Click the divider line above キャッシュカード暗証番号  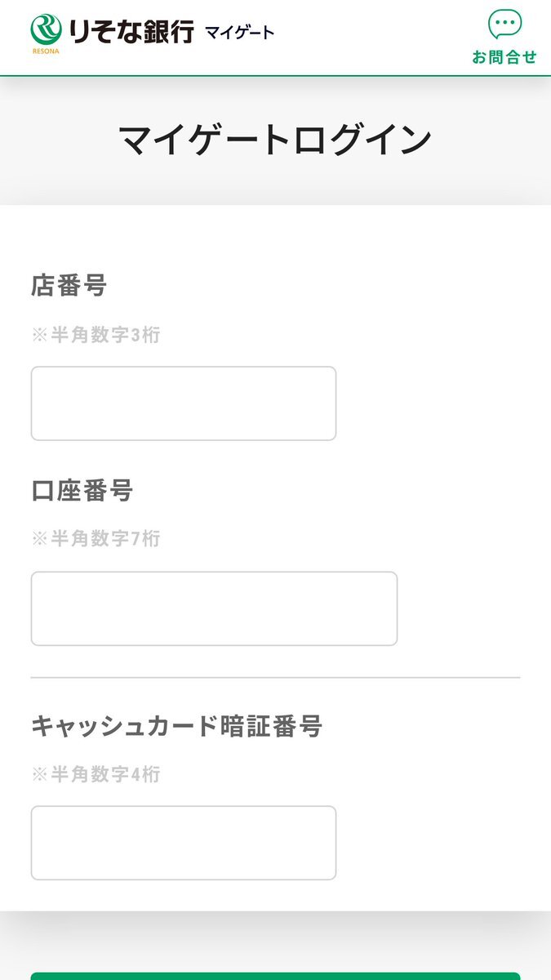(275, 678)
